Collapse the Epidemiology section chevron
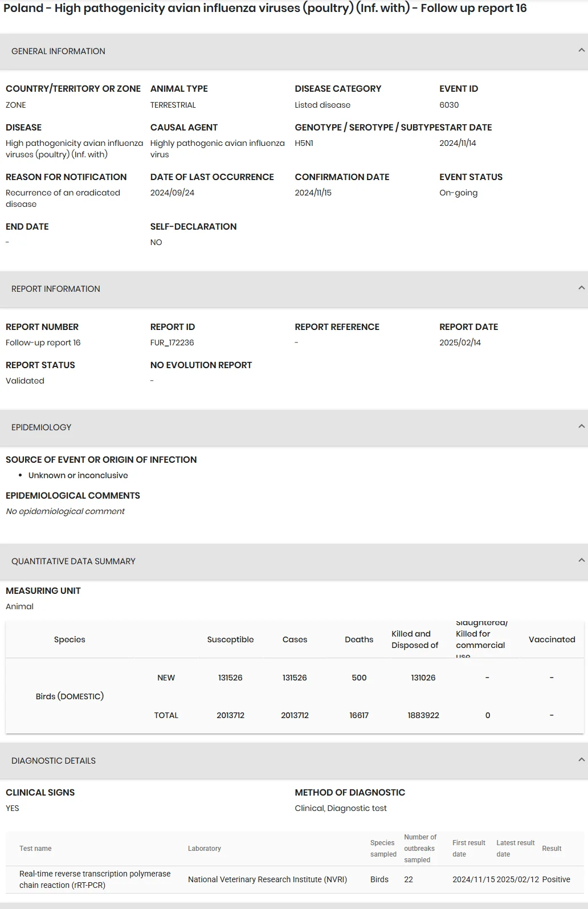 (581, 427)
